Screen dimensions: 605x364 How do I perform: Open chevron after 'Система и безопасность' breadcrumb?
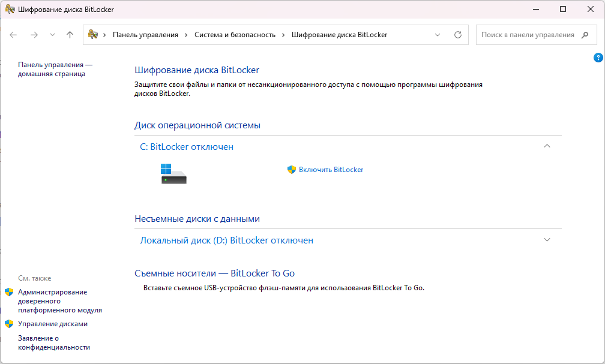pyautogui.click(x=283, y=35)
